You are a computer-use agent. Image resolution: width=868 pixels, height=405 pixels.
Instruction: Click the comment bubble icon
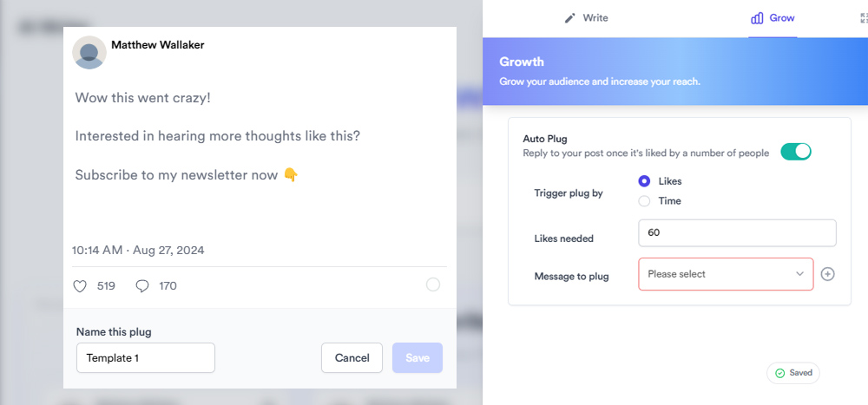(x=142, y=286)
